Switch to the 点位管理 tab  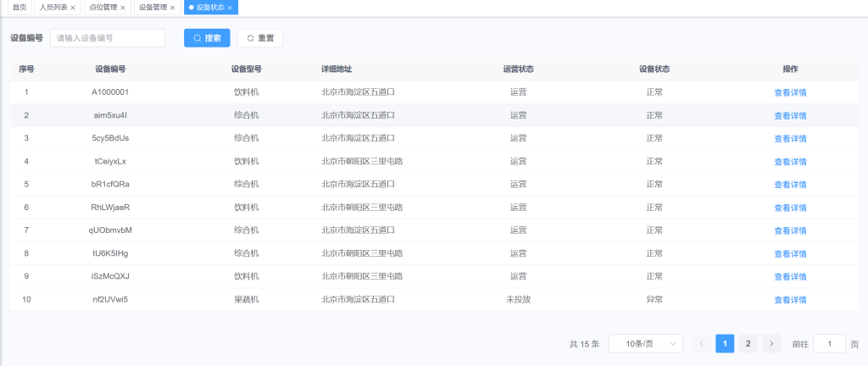pyautogui.click(x=103, y=8)
